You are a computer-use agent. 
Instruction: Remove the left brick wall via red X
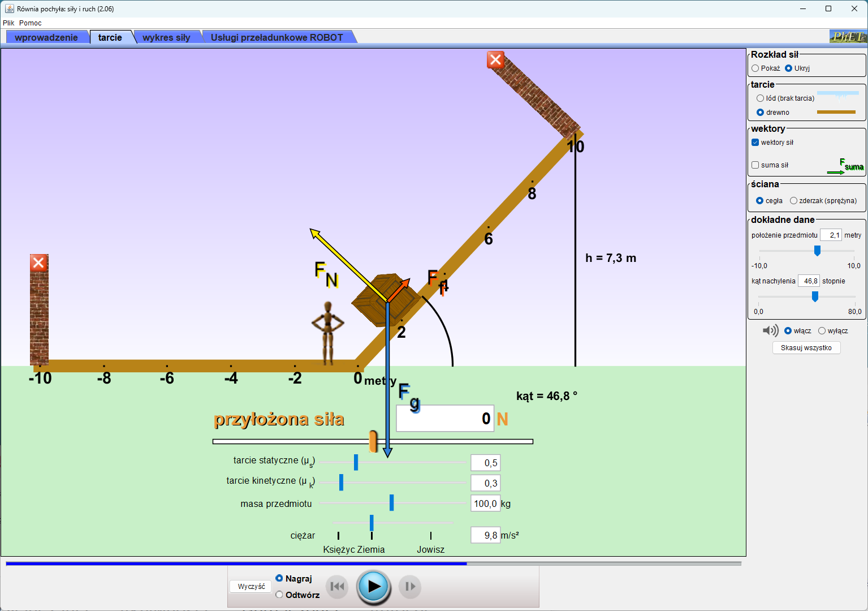pyautogui.click(x=38, y=263)
